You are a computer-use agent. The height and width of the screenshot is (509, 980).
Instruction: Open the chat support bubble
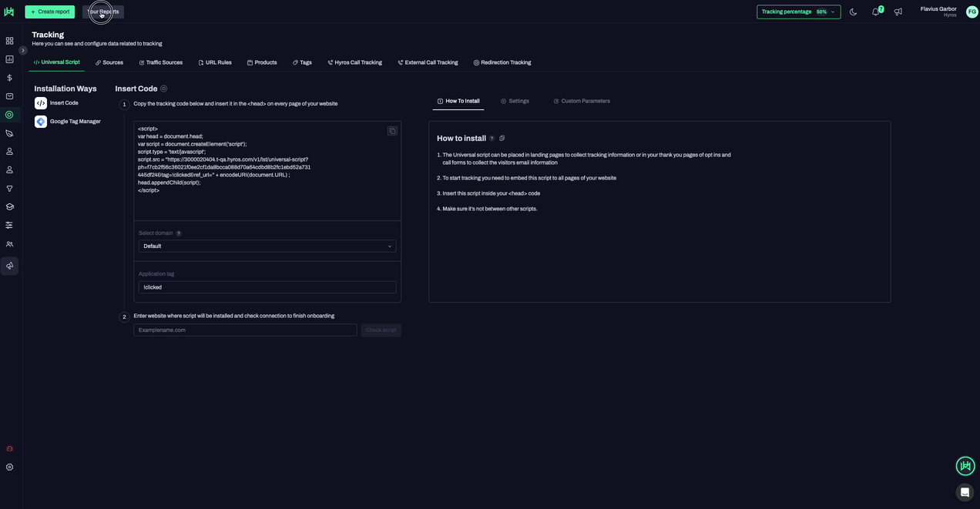coord(965,492)
